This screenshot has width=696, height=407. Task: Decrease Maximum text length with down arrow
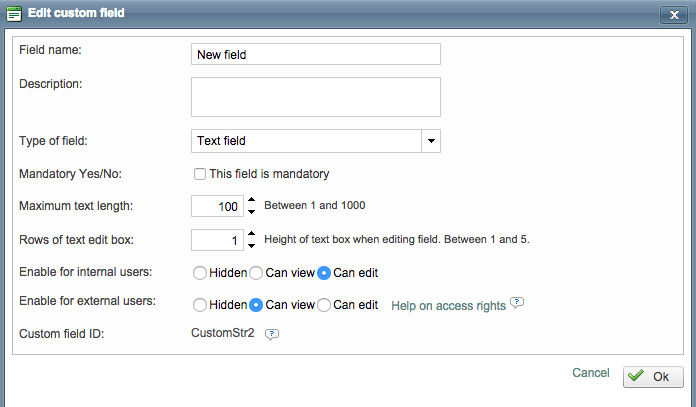[251, 212]
